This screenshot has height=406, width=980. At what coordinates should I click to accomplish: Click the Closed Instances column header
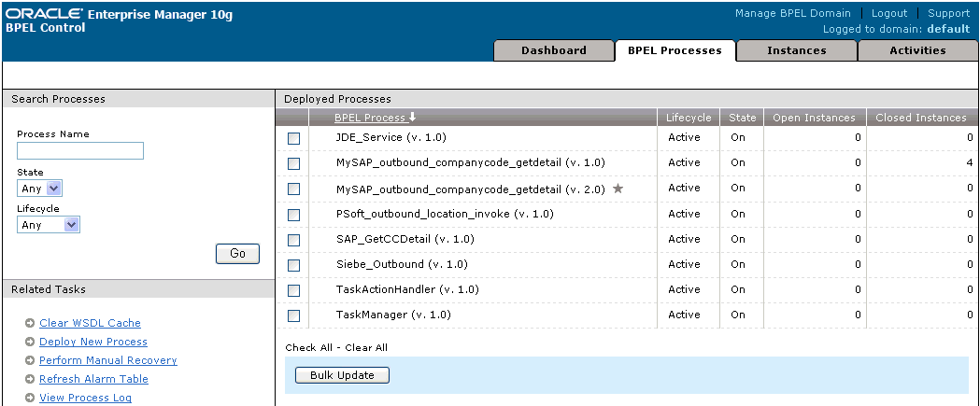coord(920,118)
